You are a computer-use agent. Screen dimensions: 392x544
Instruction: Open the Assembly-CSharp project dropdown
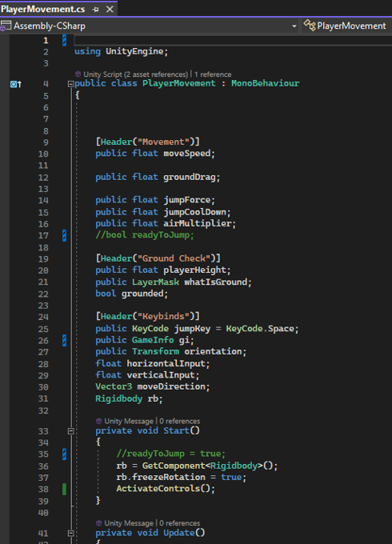coord(294,26)
